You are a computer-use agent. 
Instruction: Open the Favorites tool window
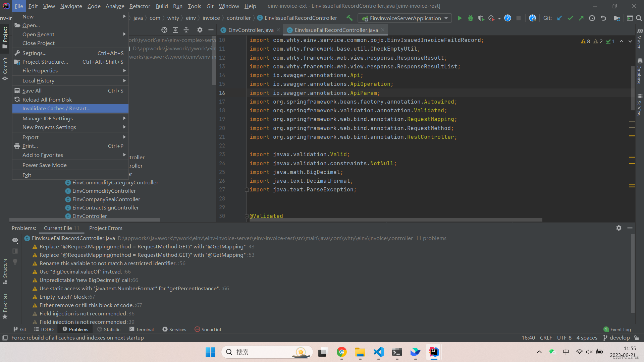tap(5, 306)
